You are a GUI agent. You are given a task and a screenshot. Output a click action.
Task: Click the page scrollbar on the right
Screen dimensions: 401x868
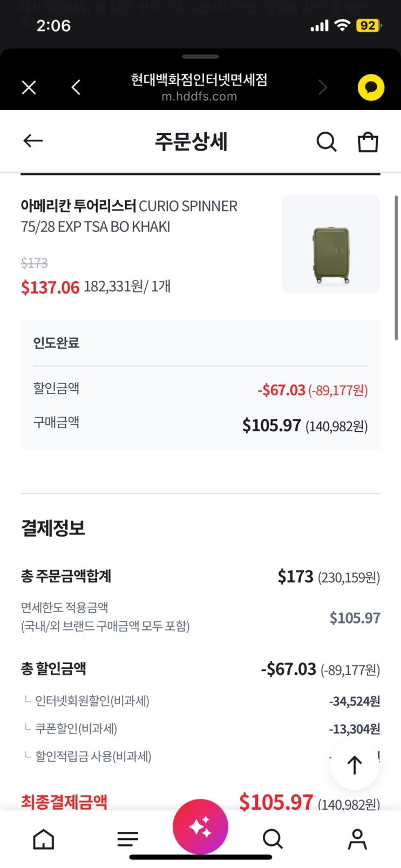396,268
